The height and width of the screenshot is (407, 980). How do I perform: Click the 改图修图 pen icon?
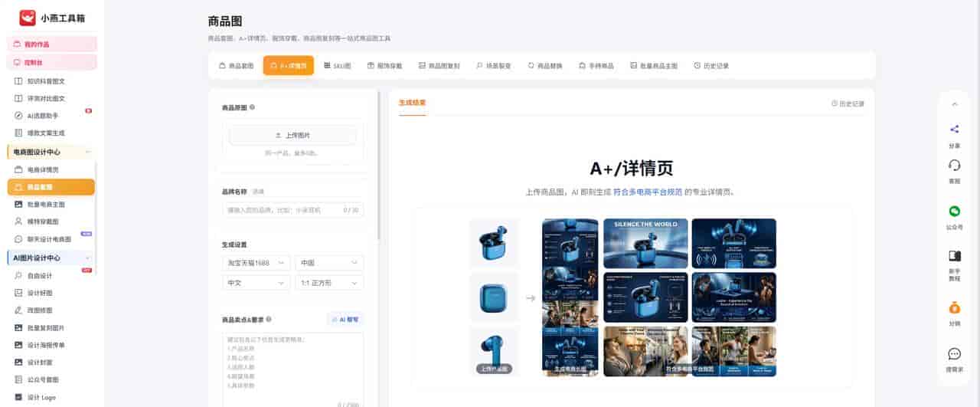coord(19,310)
